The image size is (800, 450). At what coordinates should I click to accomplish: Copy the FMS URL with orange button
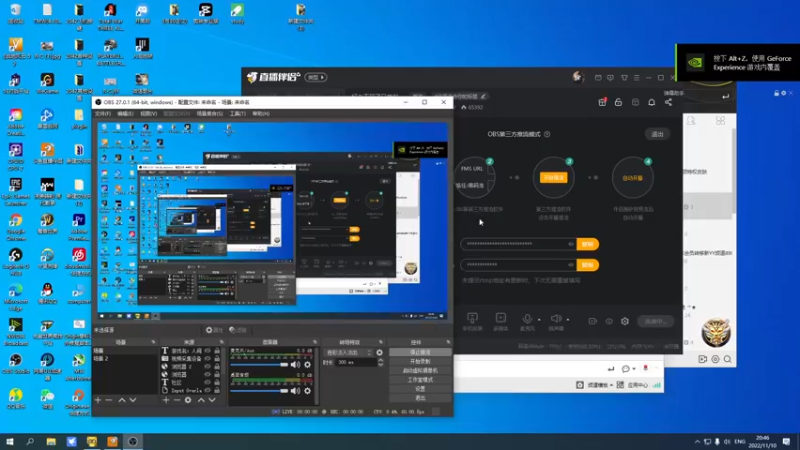587,244
